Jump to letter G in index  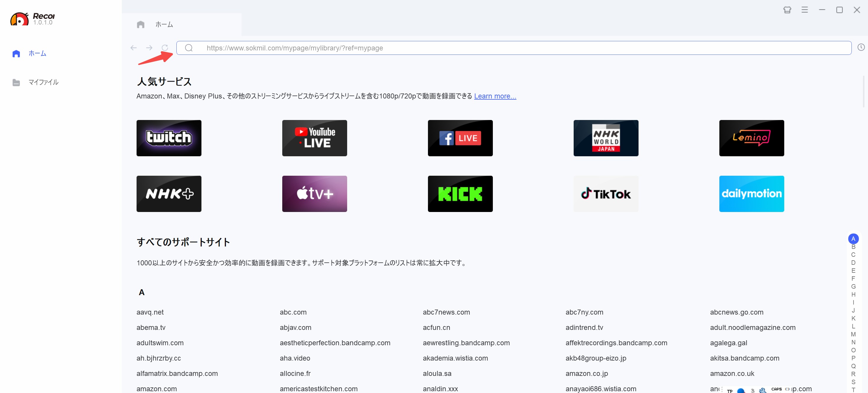tap(853, 287)
